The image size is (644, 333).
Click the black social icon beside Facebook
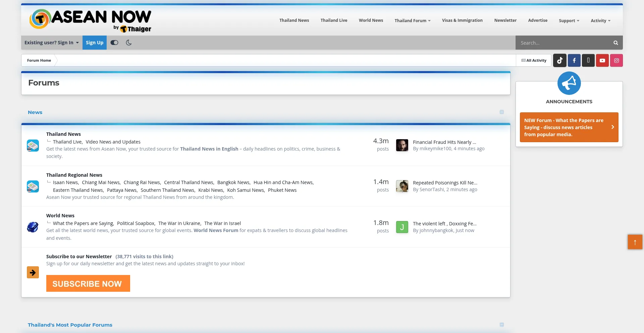[588, 60]
